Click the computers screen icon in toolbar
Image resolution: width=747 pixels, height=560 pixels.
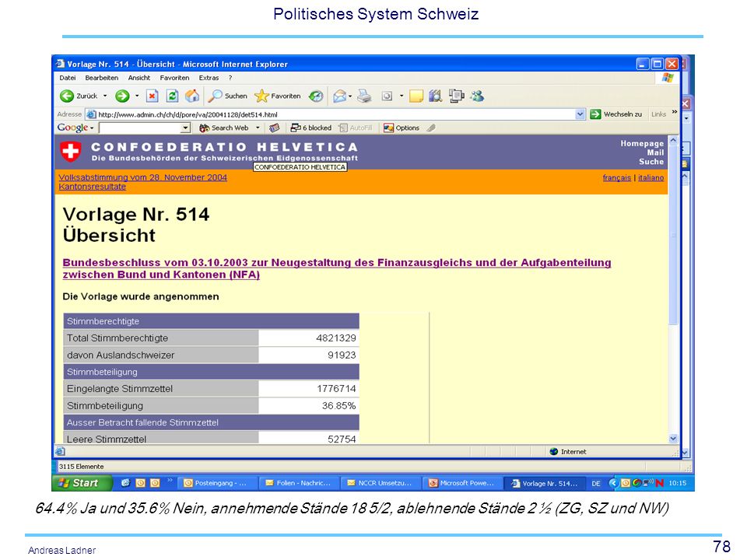[x=456, y=96]
